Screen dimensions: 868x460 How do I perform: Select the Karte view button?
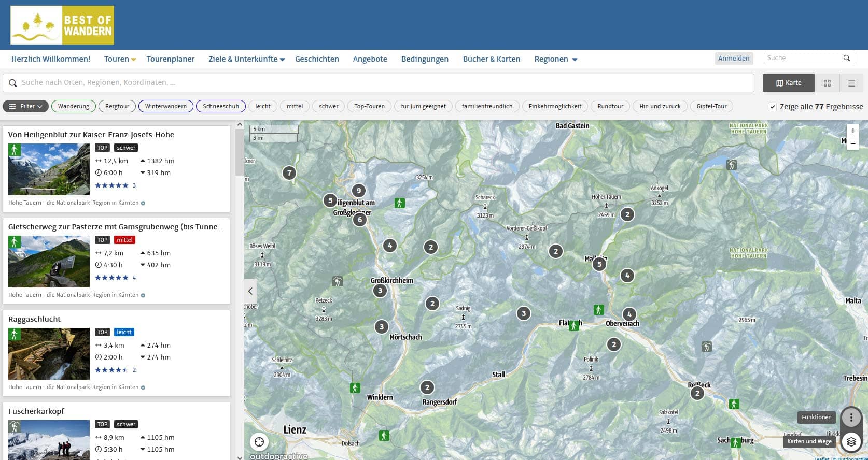coord(789,83)
